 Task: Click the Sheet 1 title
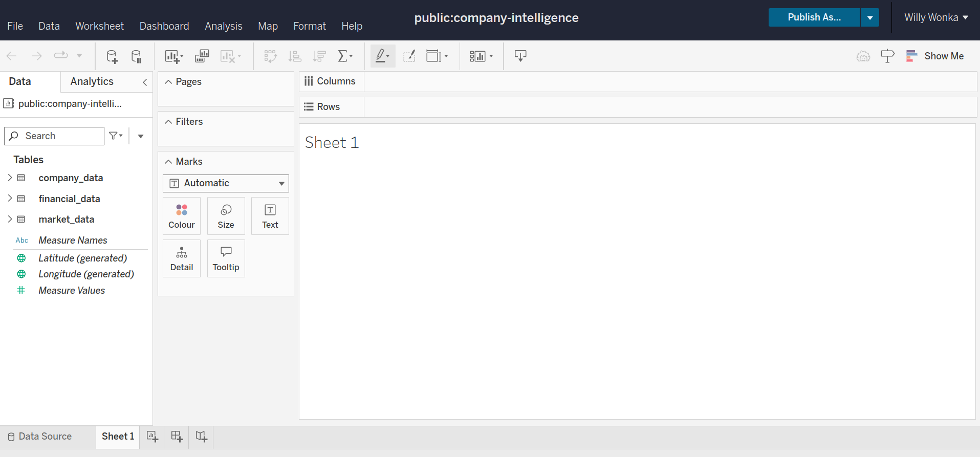tap(332, 143)
